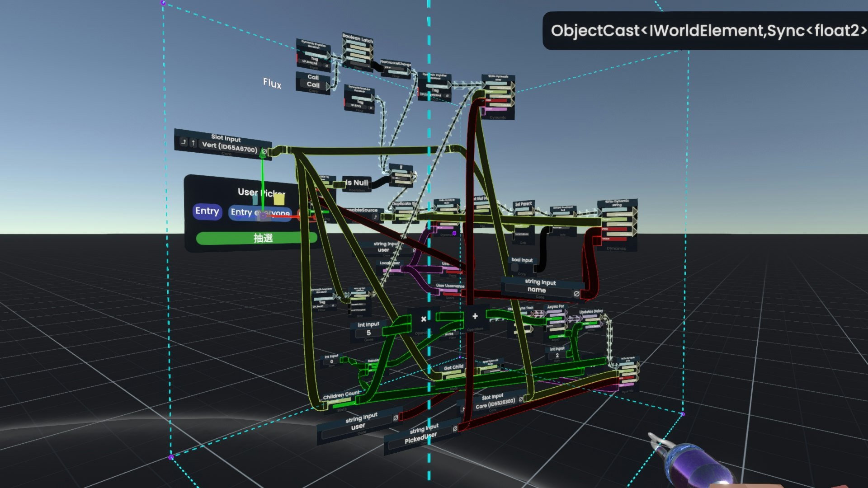Click the jump-to-slot icon on Vert Slot Input

184,142
